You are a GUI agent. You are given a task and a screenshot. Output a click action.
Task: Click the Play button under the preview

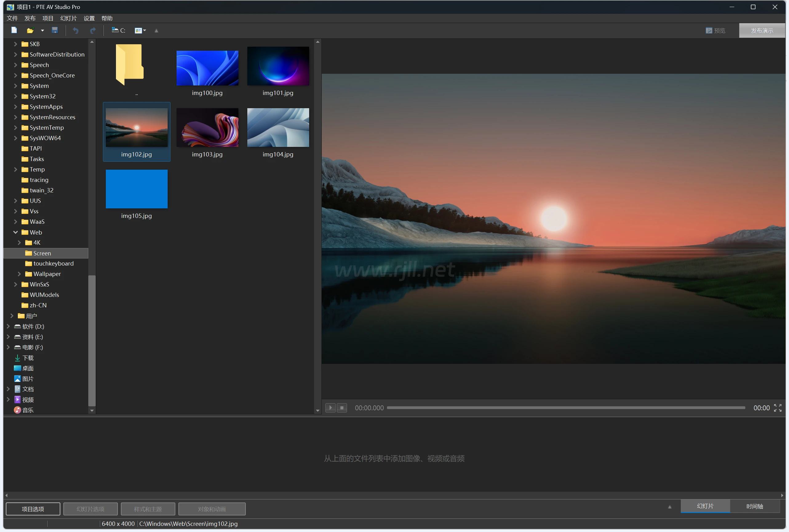pos(330,408)
